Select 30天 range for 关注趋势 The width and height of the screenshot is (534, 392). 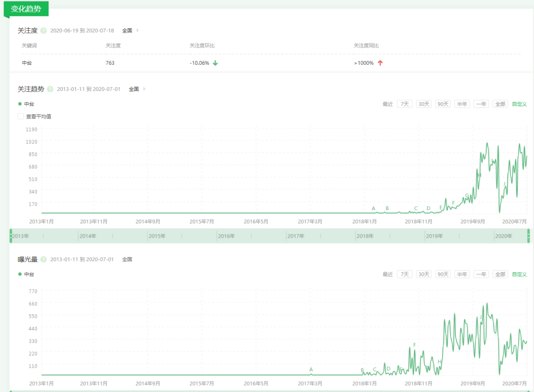click(424, 104)
